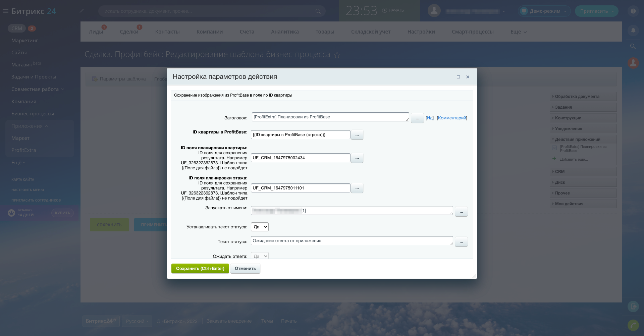Open the help question mark icon

click(633, 11)
